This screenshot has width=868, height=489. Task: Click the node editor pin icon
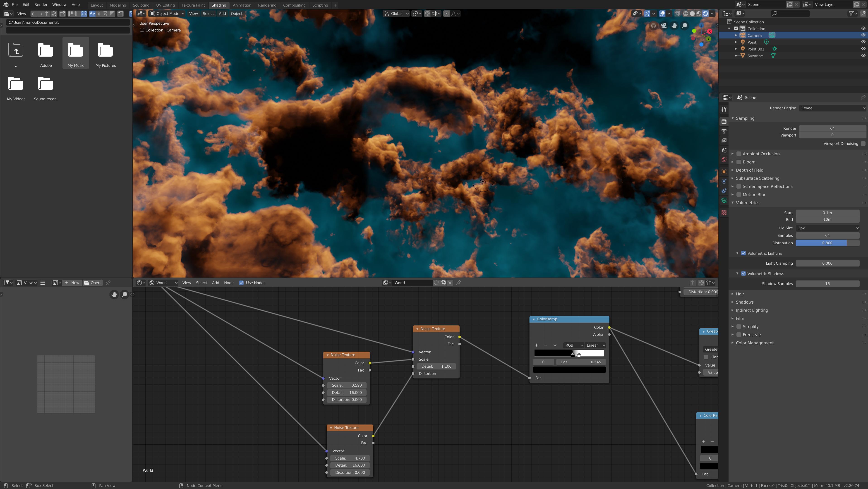point(459,283)
